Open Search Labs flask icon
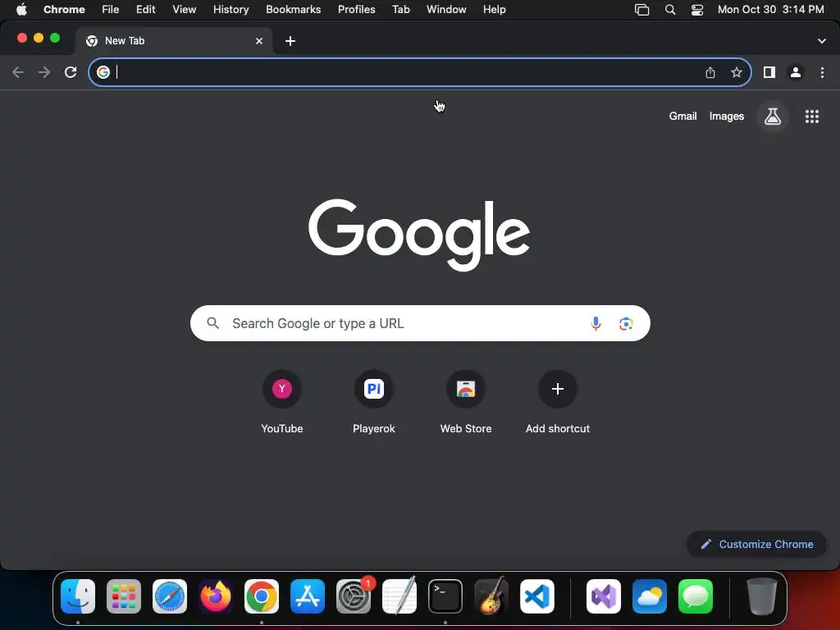 773,116
